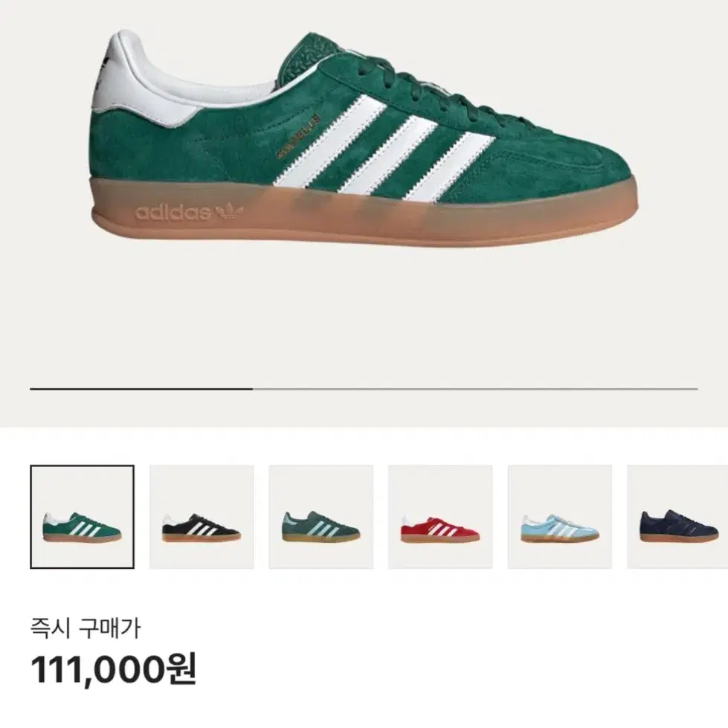728x728 pixels.
Task: Choose the navy Gazelle thumbnail
Action: click(677, 517)
